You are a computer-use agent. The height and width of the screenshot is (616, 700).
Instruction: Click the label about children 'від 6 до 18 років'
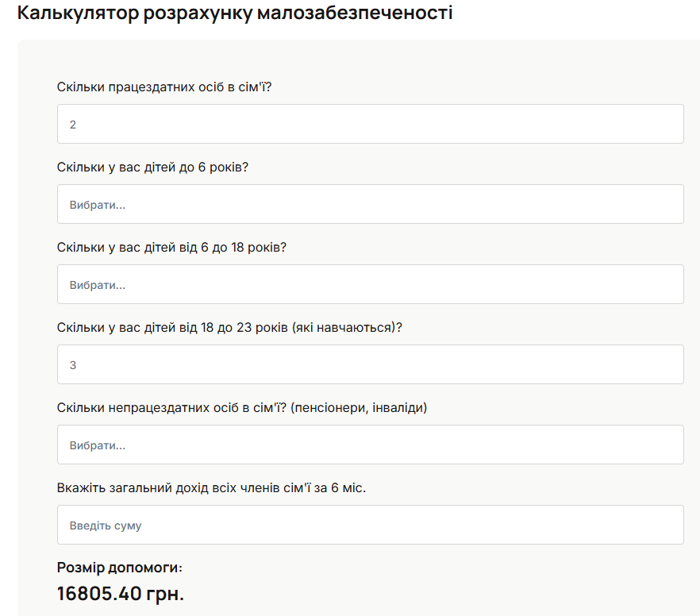tap(171, 247)
